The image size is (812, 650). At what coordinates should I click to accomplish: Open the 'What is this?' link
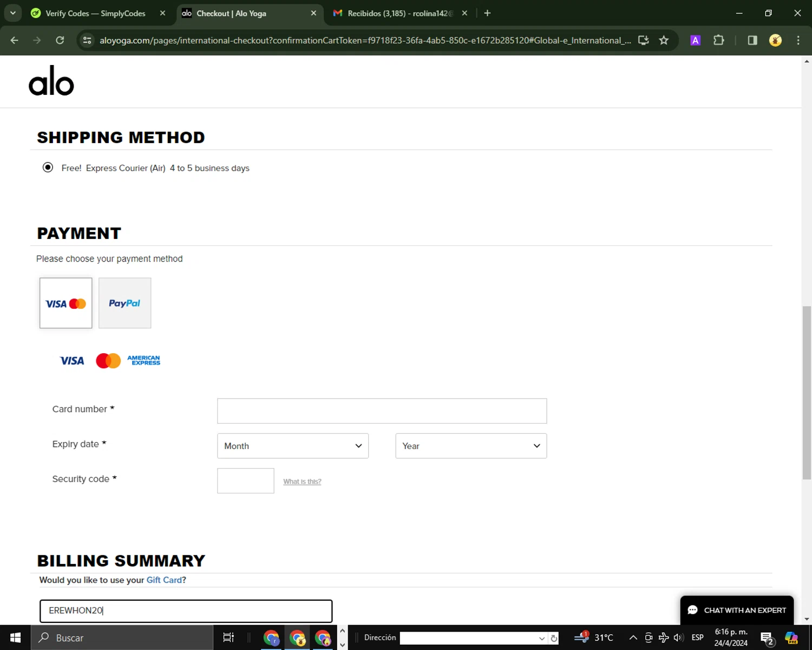[302, 482]
